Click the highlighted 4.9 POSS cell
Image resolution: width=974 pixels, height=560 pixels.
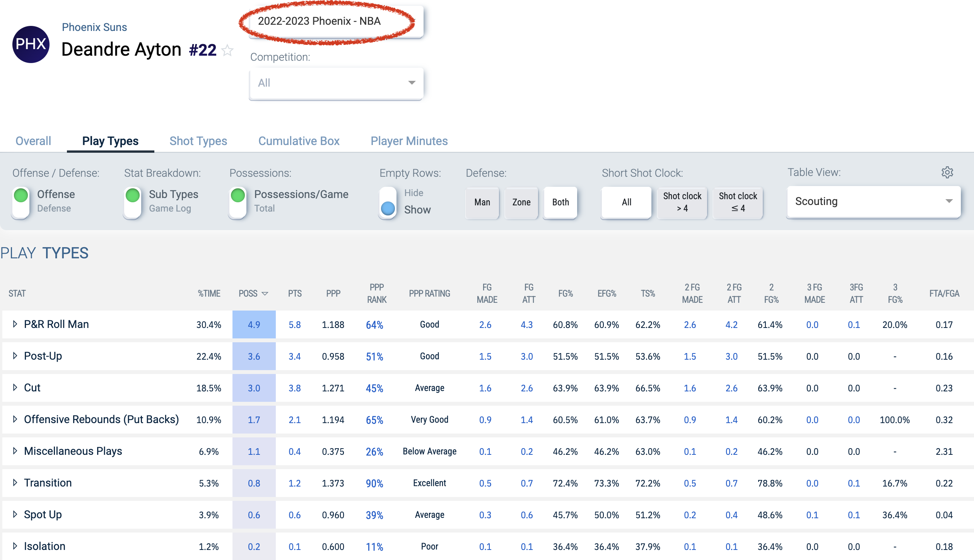pyautogui.click(x=254, y=324)
